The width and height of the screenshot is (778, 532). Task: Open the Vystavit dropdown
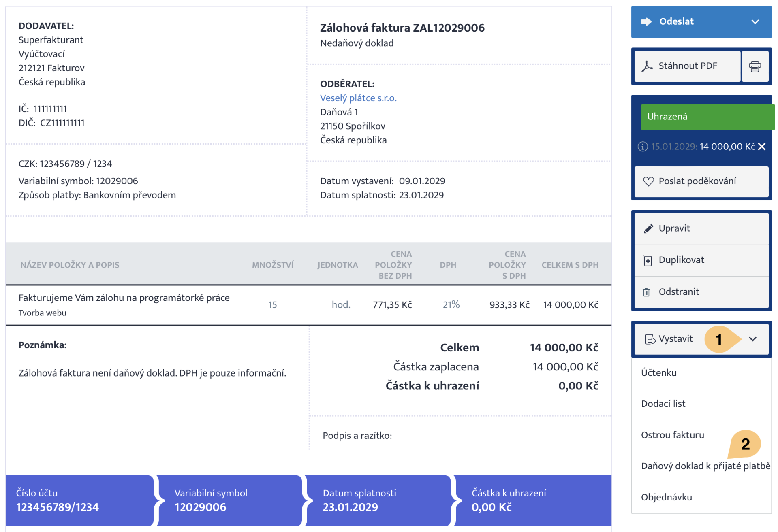701,339
